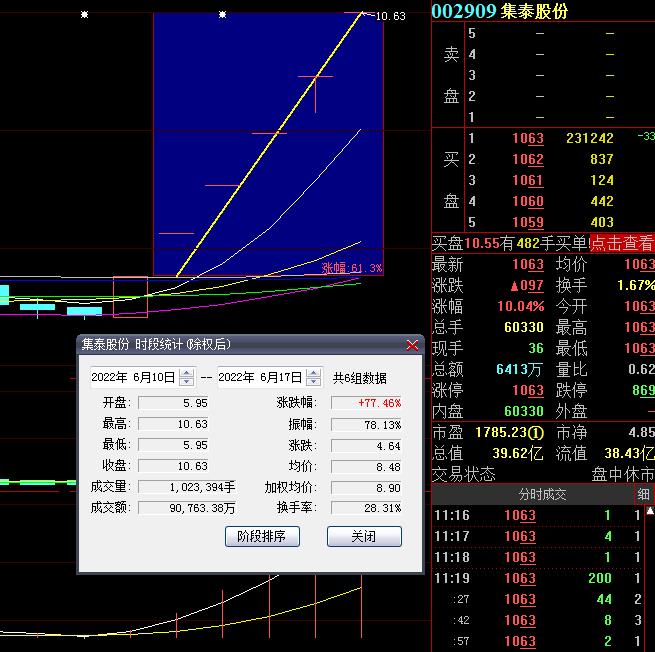This screenshot has height=652, width=655.
Task: Select stock code 002909 集泰股份 title
Action: (513, 11)
